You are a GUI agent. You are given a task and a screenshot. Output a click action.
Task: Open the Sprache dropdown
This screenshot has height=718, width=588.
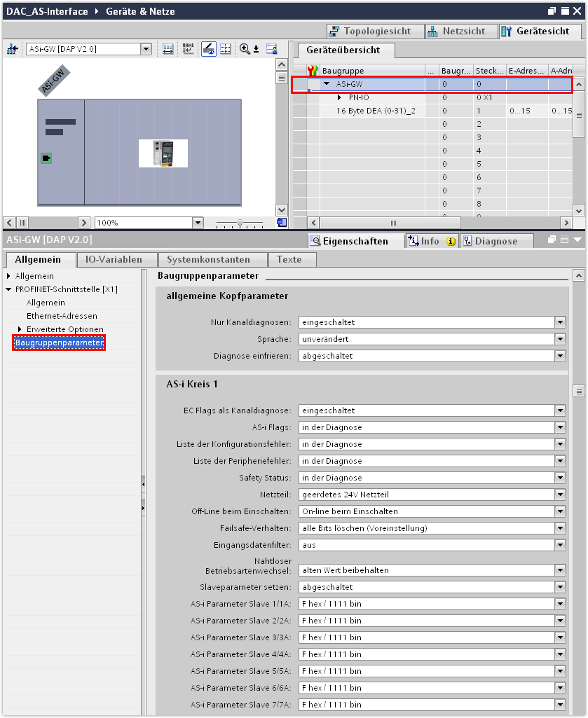coord(559,339)
